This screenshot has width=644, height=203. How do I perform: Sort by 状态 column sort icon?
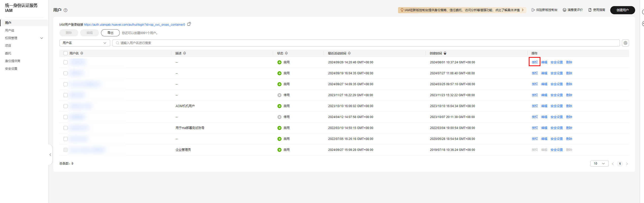coord(286,53)
